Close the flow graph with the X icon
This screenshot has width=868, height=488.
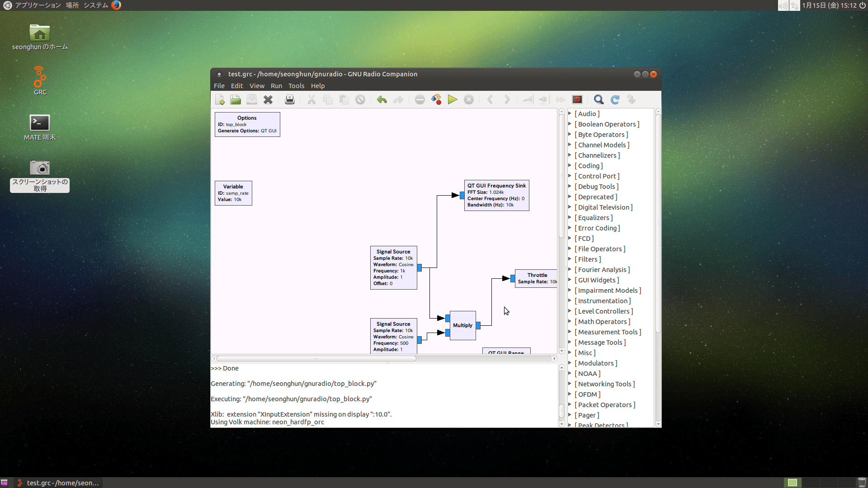[x=268, y=100]
